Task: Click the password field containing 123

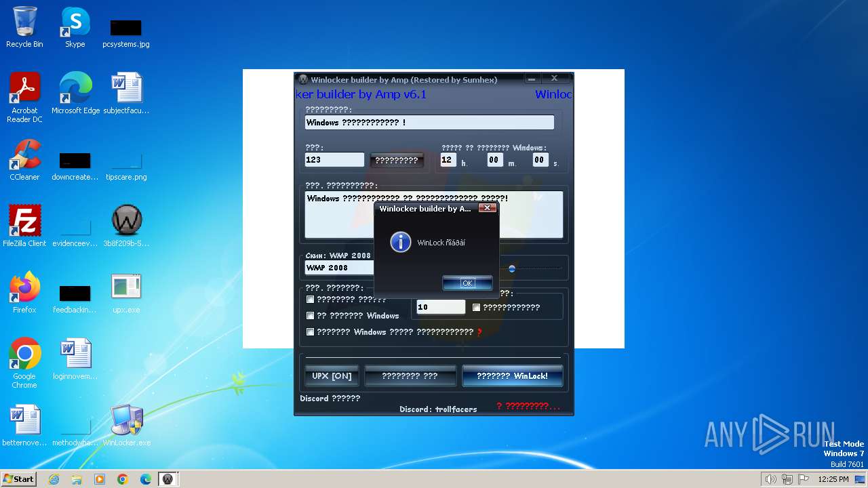Action: coord(334,160)
